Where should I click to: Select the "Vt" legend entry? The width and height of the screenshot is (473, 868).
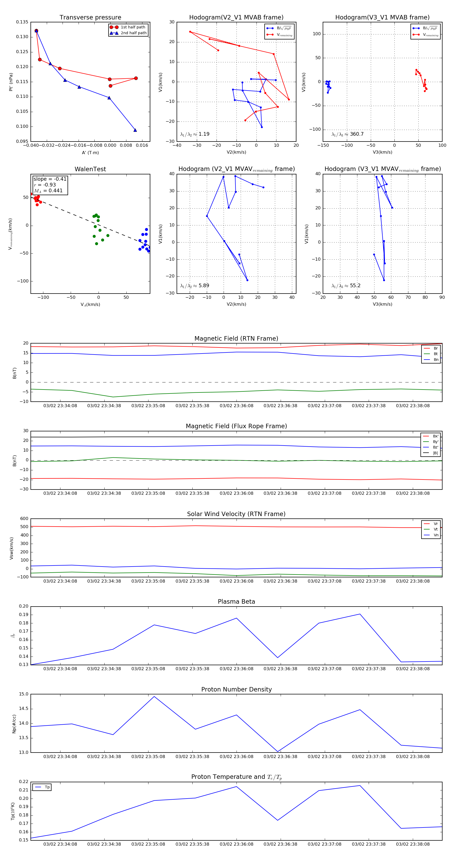click(x=431, y=529)
